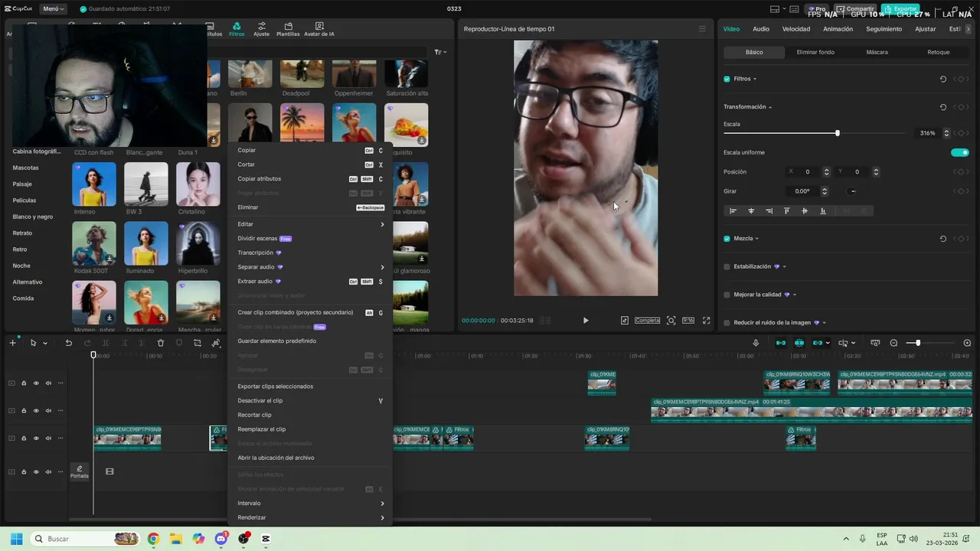Click the add track plus icon

(12, 343)
